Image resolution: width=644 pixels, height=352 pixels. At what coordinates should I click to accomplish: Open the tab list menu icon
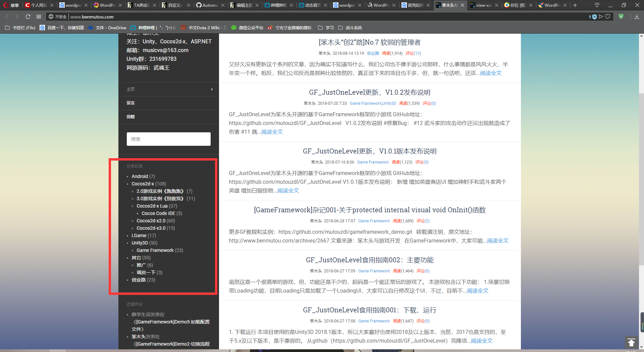click(x=597, y=5)
